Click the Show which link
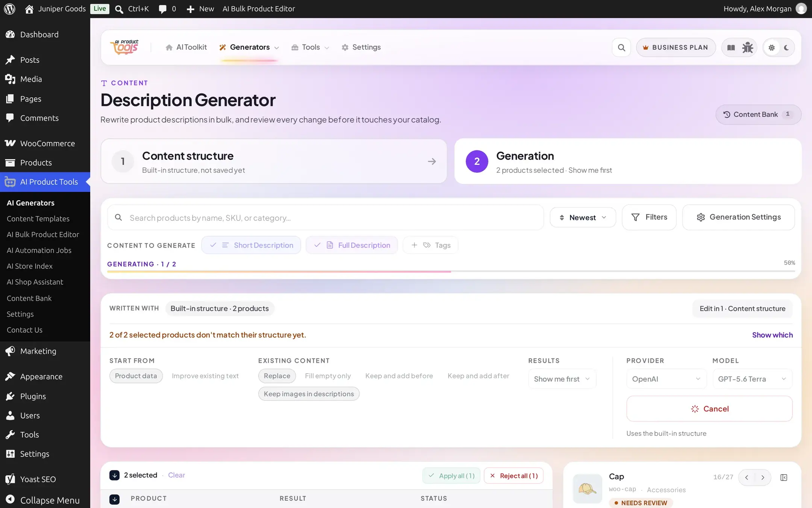This screenshot has height=508, width=812. pyautogui.click(x=772, y=335)
